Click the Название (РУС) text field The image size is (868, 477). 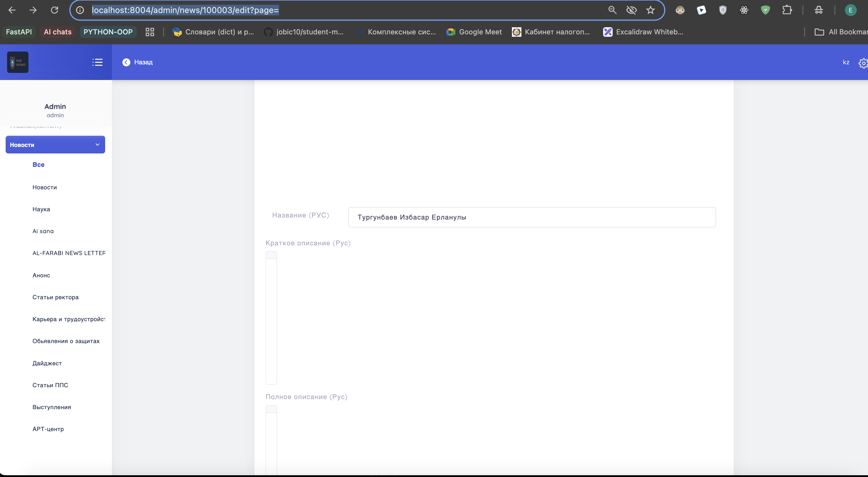pyautogui.click(x=532, y=217)
